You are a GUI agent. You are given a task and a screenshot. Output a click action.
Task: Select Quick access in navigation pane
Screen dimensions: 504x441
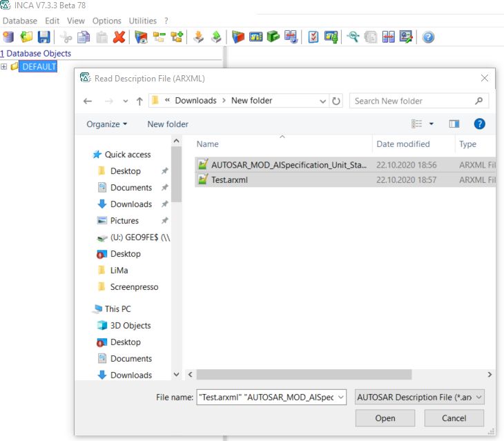[x=128, y=155]
